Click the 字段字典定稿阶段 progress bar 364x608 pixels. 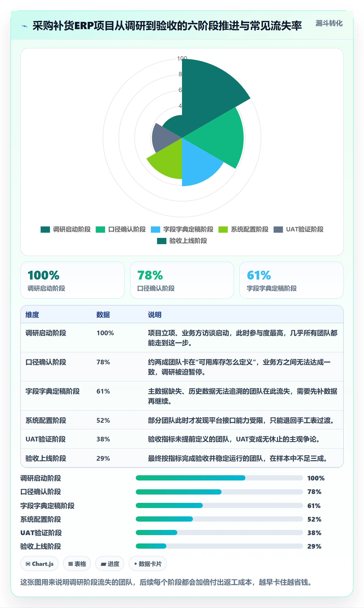219,505
